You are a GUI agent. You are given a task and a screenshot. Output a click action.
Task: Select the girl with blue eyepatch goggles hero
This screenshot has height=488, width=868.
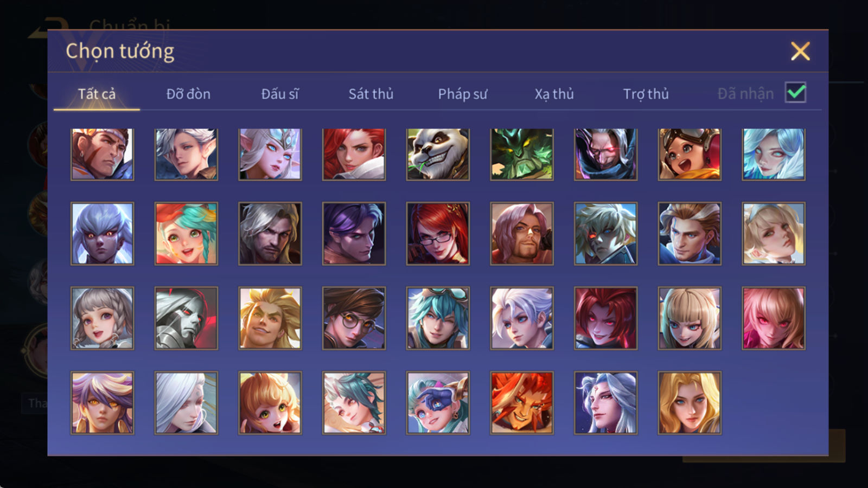point(438,403)
